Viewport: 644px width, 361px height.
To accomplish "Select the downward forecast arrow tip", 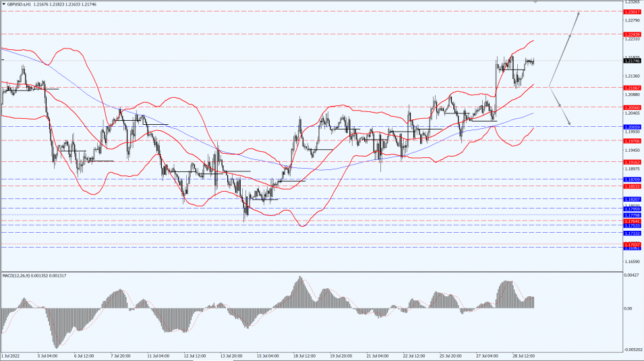I will (x=569, y=123).
